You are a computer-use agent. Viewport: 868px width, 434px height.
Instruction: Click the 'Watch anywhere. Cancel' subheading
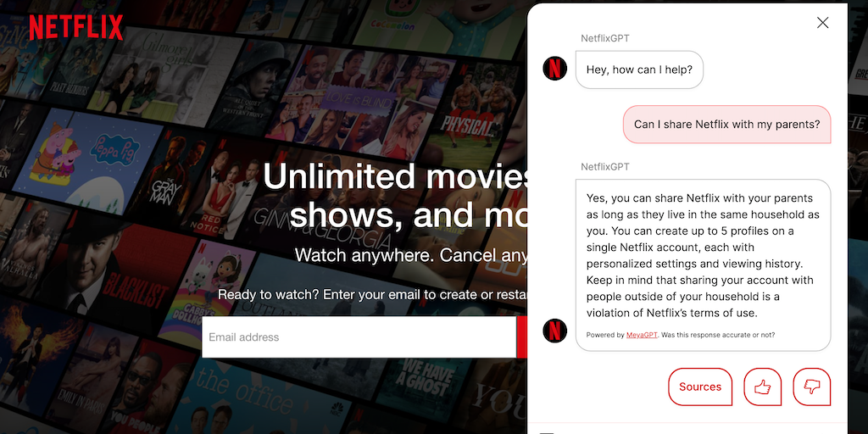coord(411,255)
